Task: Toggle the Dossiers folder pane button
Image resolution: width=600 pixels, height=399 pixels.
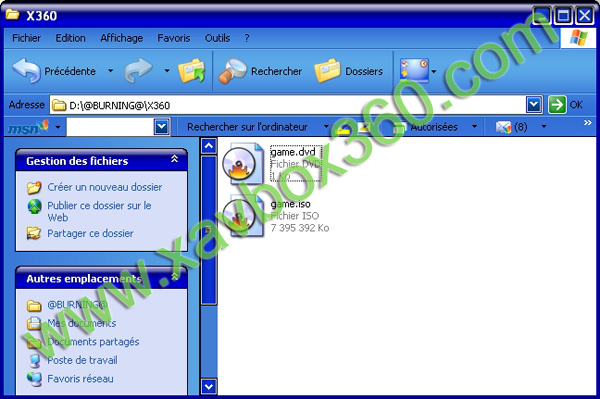Action: coord(349,71)
